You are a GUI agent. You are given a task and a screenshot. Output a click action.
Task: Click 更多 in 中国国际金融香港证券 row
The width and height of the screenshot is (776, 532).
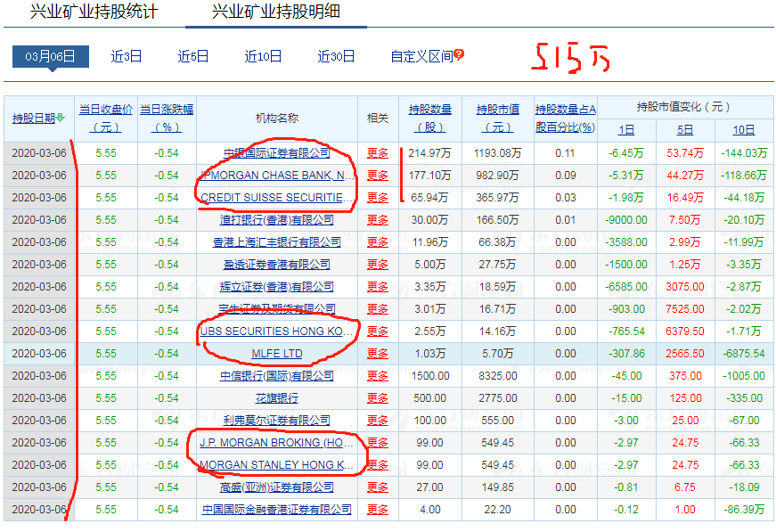pos(378,509)
